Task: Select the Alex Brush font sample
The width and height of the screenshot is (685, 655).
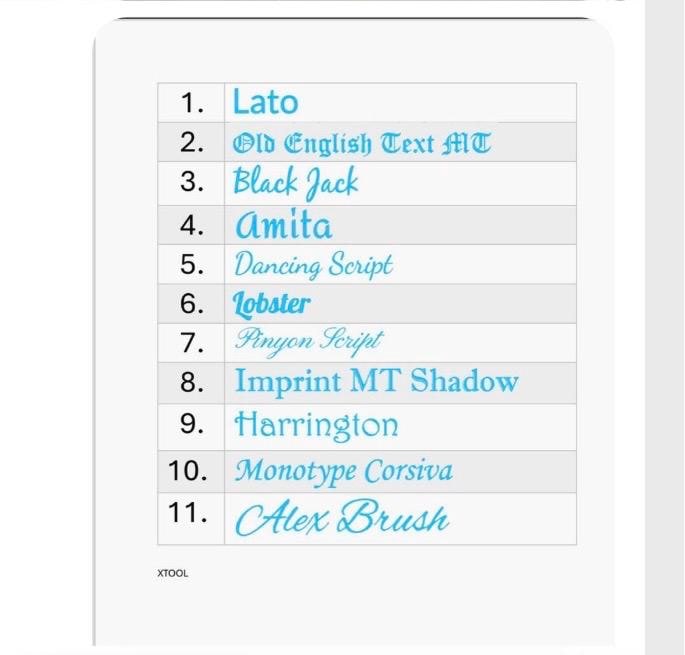Action: click(x=341, y=519)
